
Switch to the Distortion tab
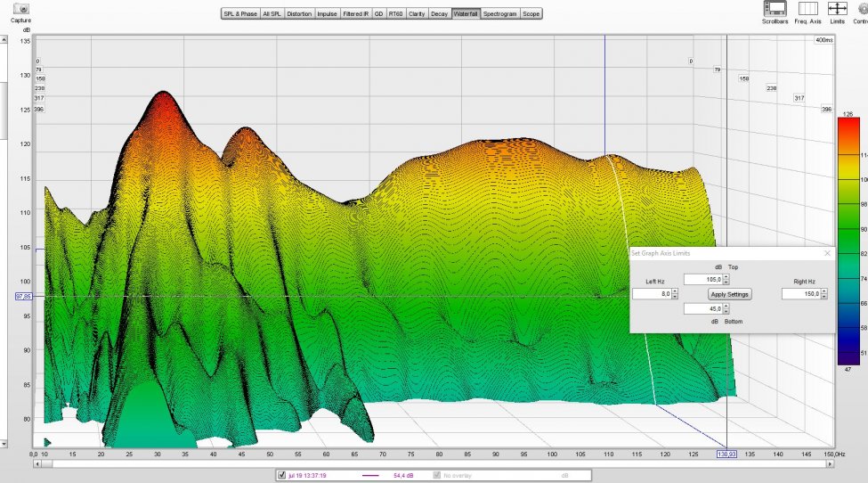tap(301, 14)
